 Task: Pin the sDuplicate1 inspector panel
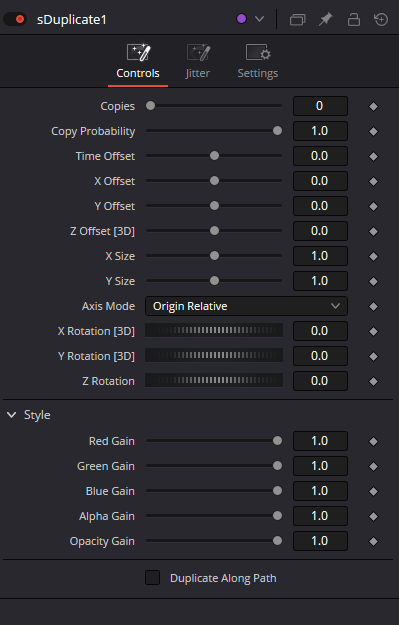tap(326, 19)
